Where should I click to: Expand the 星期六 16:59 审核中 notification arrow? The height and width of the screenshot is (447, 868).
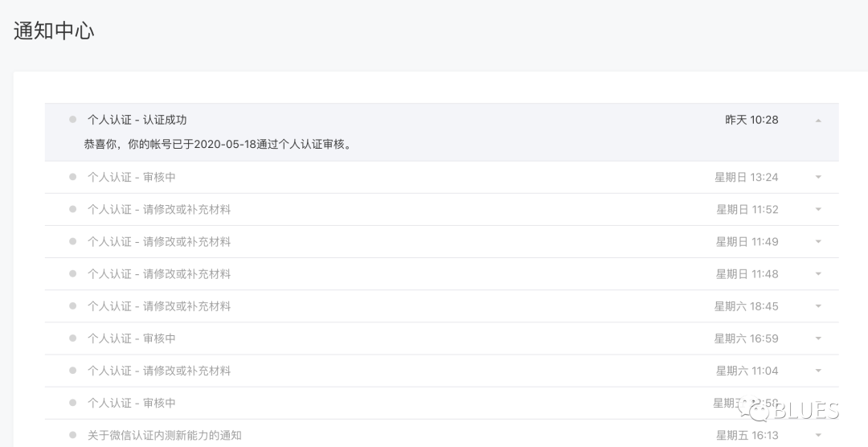[x=818, y=338]
